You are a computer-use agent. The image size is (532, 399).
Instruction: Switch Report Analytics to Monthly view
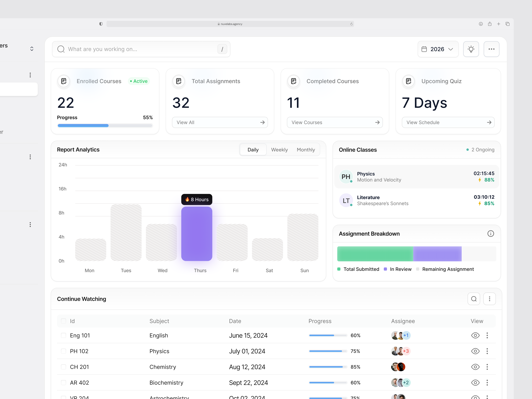pos(306,149)
